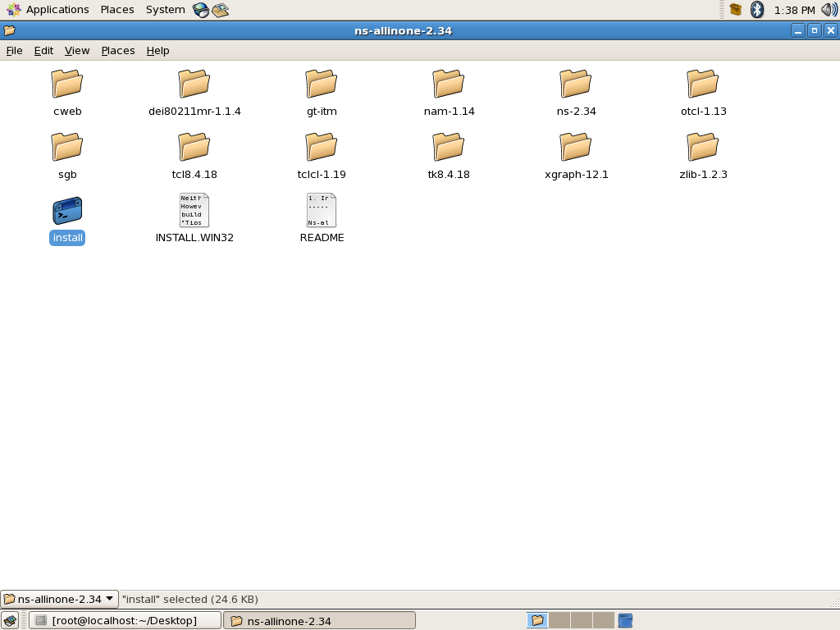840x630 pixels.
Task: Adjust the volume control in system tray
Action: [x=829, y=9]
